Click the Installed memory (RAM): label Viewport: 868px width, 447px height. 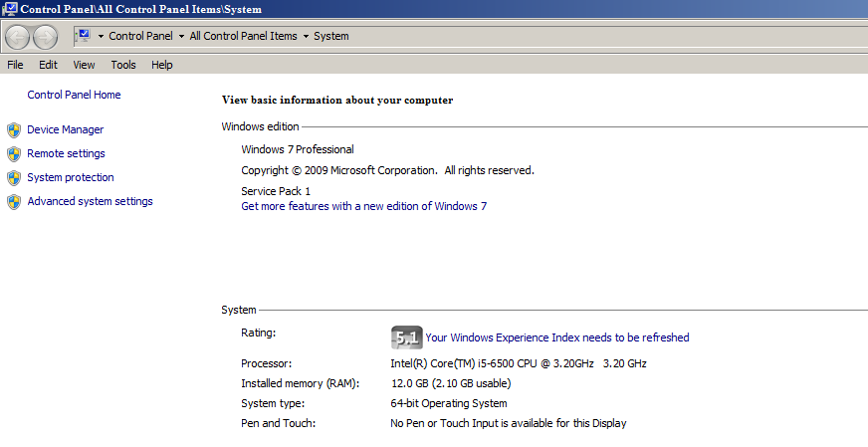[x=300, y=383]
